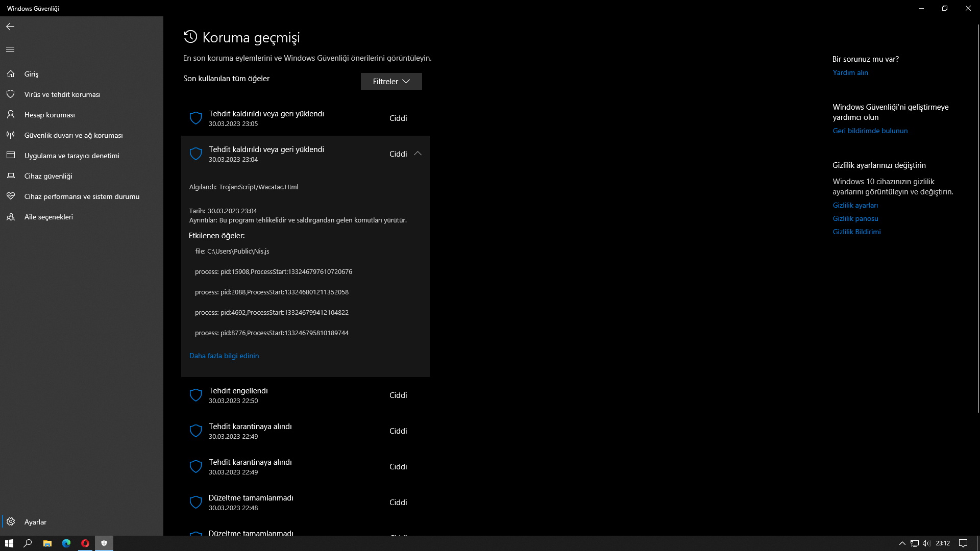This screenshot has width=980, height=551.
Task: Open the hamburger navigation menu
Action: coord(10,49)
